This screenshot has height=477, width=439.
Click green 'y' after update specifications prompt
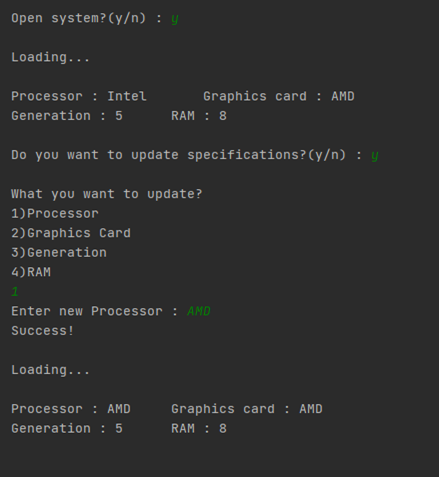pos(375,156)
